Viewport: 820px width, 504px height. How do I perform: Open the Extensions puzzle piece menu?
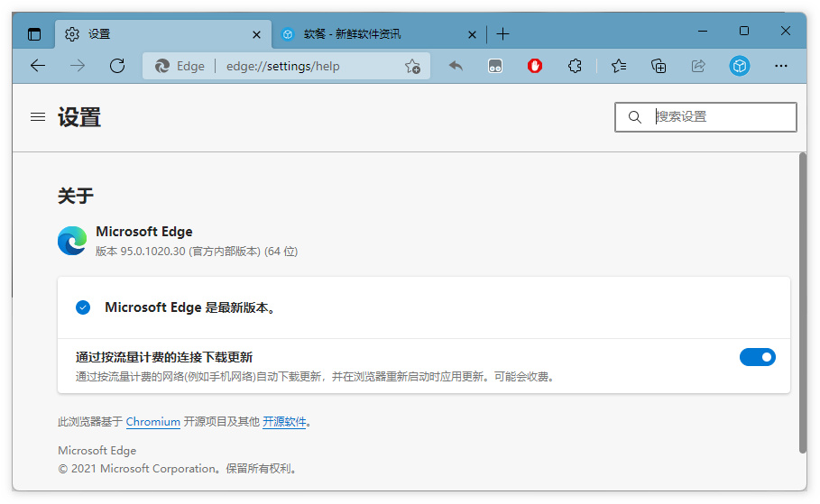tap(575, 66)
